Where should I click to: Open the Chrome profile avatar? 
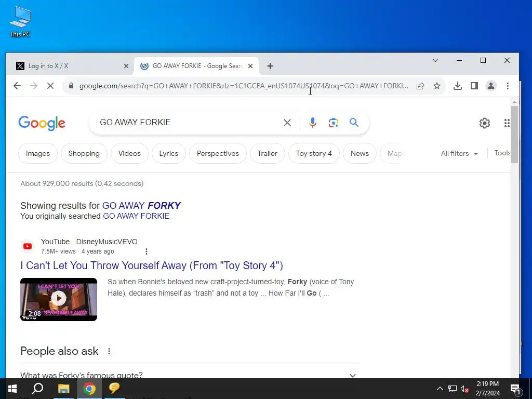491,86
